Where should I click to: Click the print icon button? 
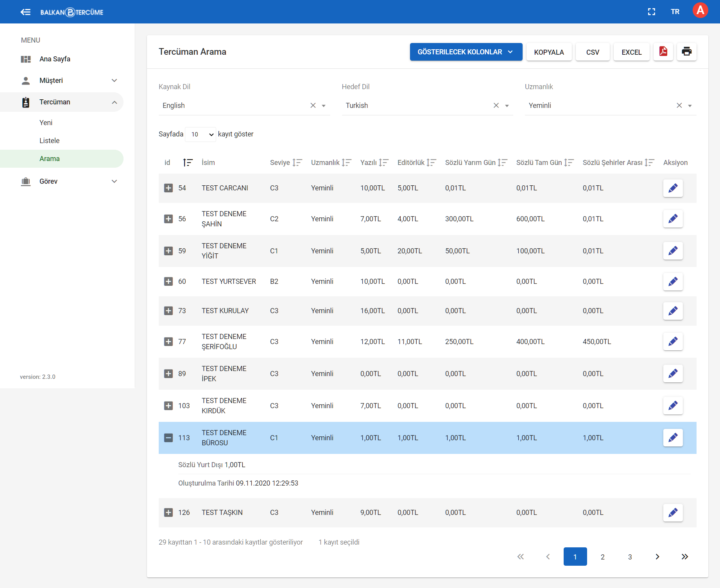tap(686, 52)
